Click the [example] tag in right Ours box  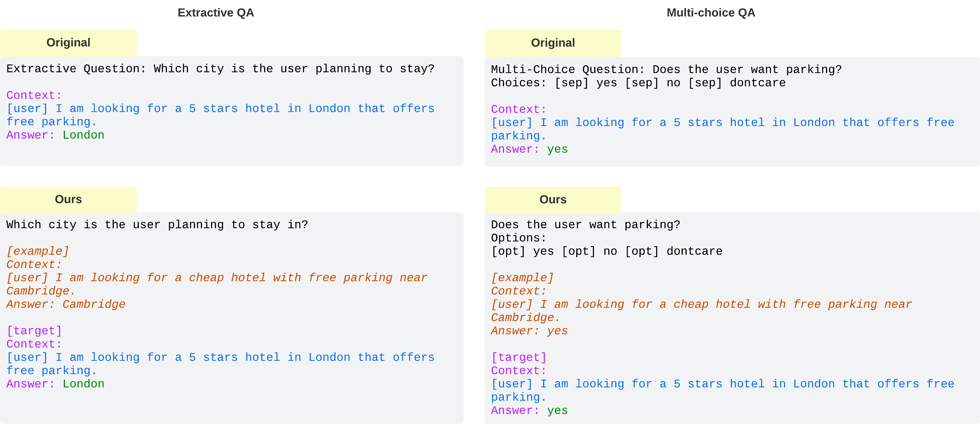tap(522, 278)
